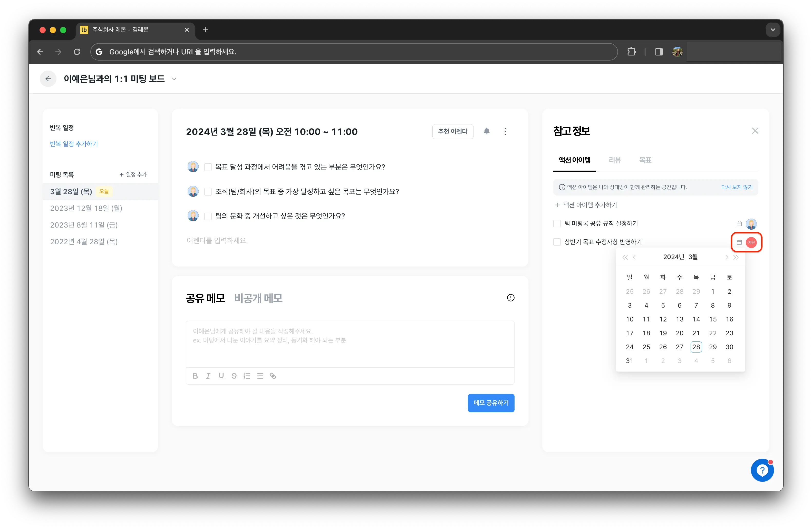Go to previous year in calendar
812x529 pixels.
pyautogui.click(x=625, y=257)
